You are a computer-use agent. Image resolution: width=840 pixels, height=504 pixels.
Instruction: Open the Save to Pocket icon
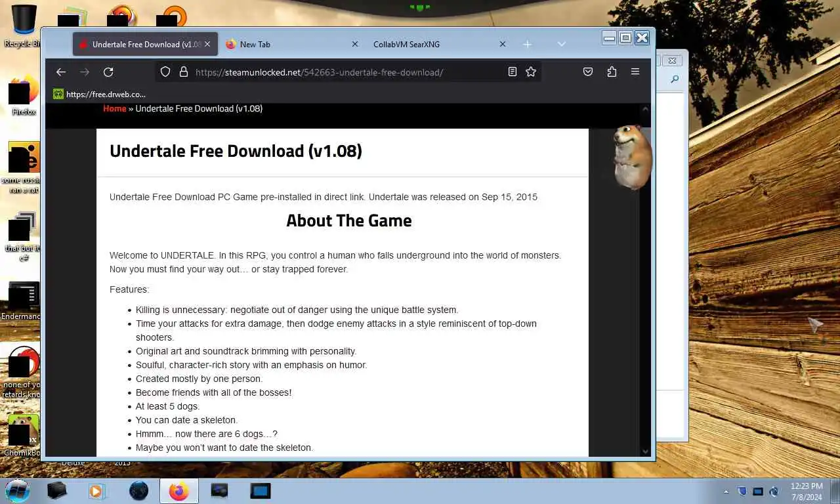tap(588, 72)
